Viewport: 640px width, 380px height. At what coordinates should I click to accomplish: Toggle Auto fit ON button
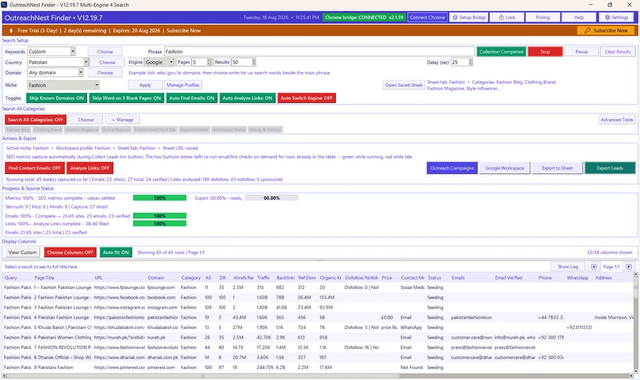click(x=116, y=252)
